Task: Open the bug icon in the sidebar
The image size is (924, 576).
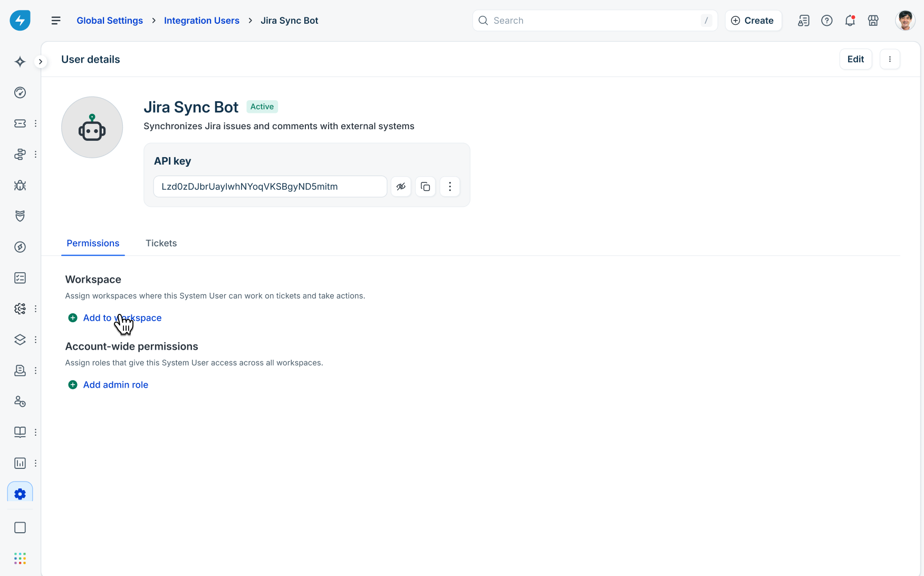Action: pyautogui.click(x=20, y=185)
